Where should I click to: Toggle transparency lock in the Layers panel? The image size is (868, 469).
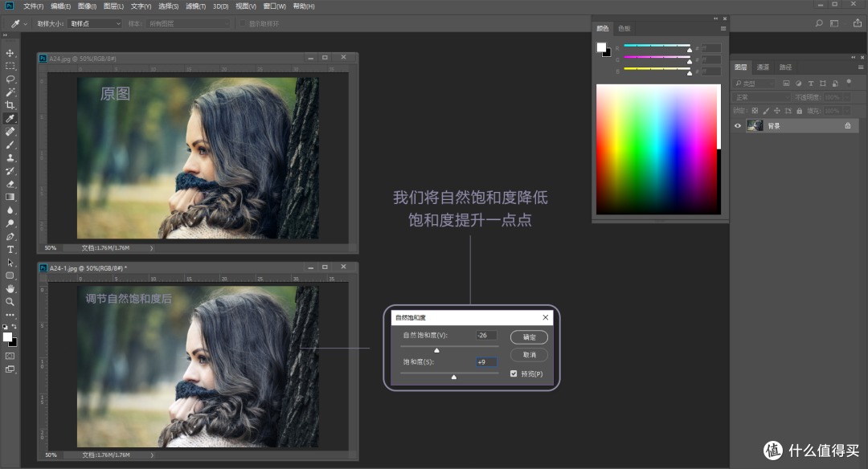[754, 111]
